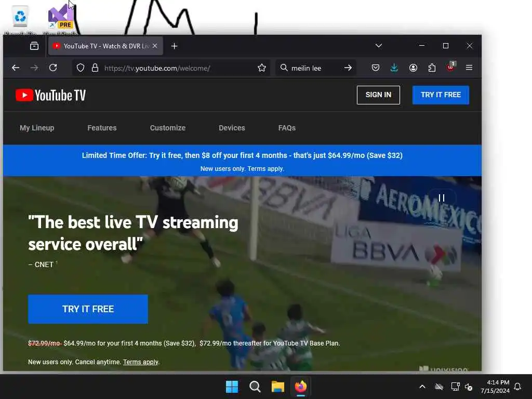Reload the current page
Image resolution: width=532 pixels, height=399 pixels.
click(x=53, y=68)
